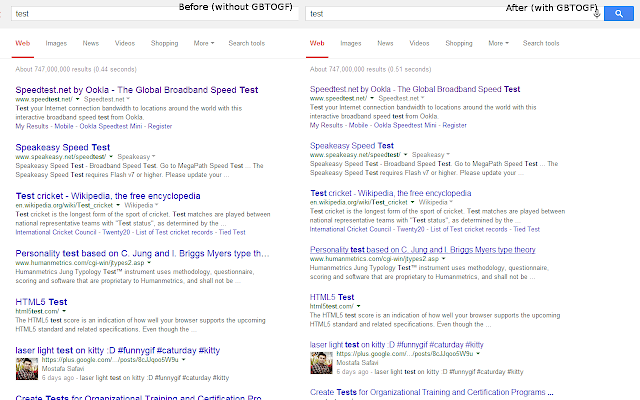
Task: Click Mostafa Safavi author name in After pane
Action: [357, 362]
